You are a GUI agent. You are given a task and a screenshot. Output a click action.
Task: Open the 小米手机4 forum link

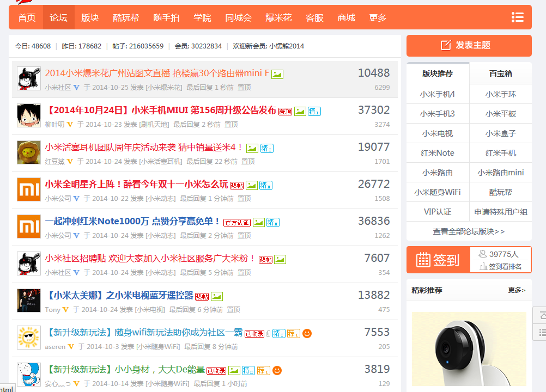pyautogui.click(x=437, y=94)
